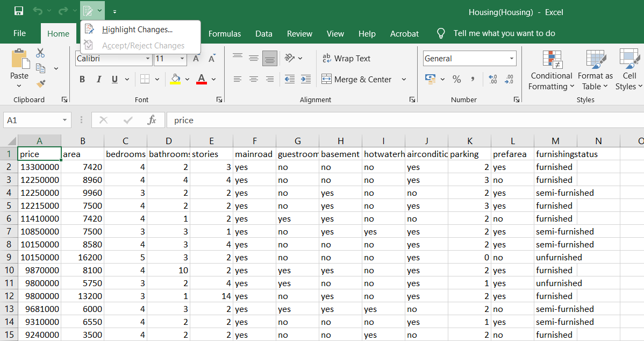This screenshot has width=644, height=341.
Task: Click the Increase Indent icon
Action: (305, 79)
